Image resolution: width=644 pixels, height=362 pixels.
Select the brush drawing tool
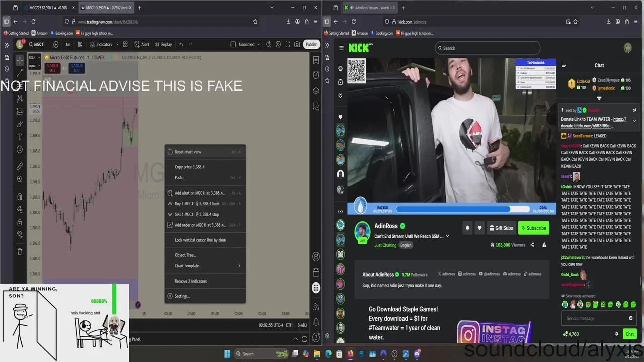pyautogui.click(x=20, y=124)
